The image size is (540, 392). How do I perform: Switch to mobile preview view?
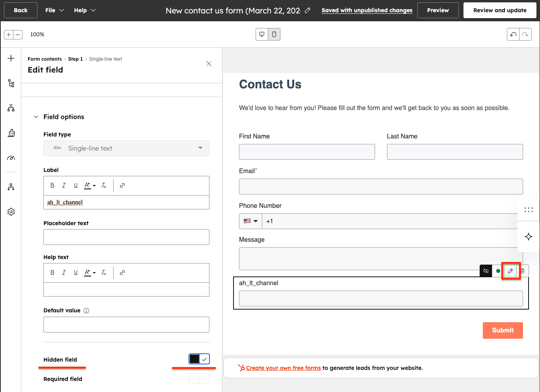point(274,34)
